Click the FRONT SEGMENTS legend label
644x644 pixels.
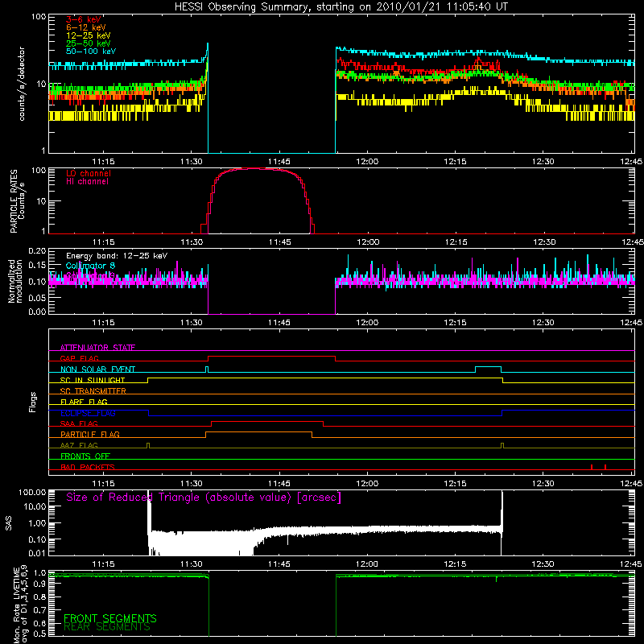click(x=110, y=618)
